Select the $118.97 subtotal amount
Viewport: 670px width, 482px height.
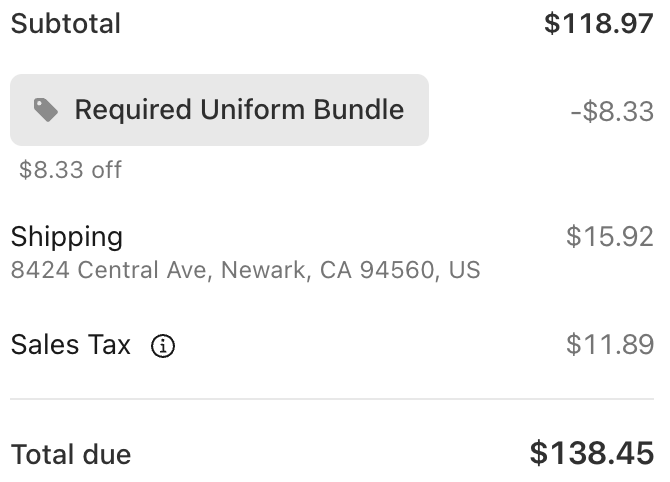tap(598, 23)
